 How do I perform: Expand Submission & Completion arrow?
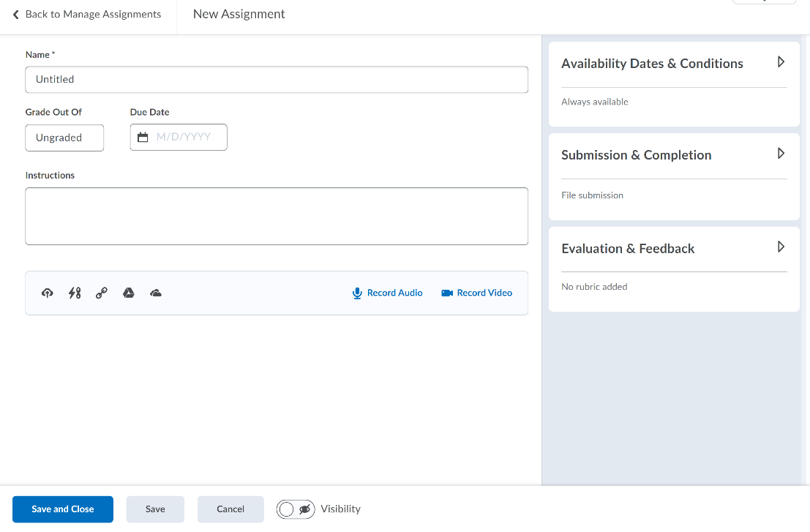(781, 154)
